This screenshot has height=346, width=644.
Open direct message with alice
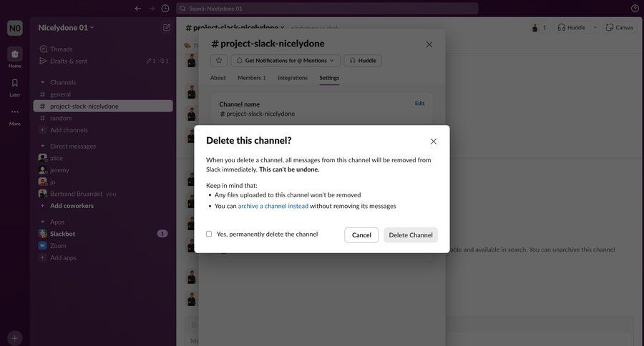(57, 158)
